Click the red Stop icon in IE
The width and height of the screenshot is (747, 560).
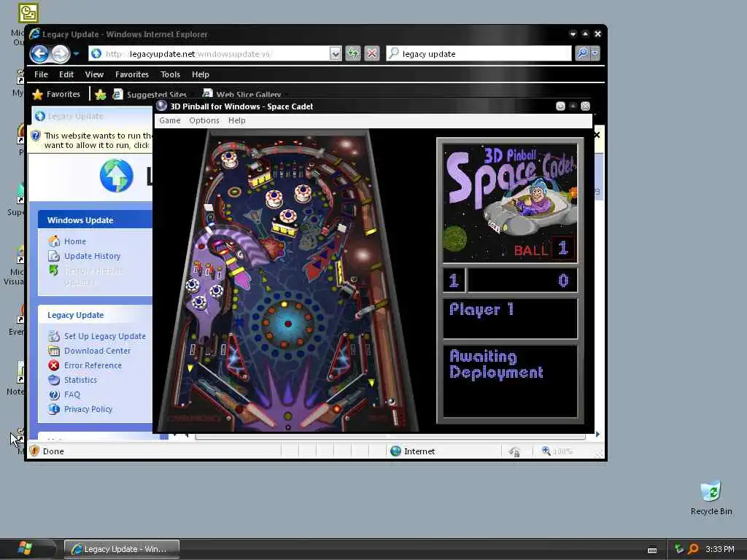tap(372, 53)
